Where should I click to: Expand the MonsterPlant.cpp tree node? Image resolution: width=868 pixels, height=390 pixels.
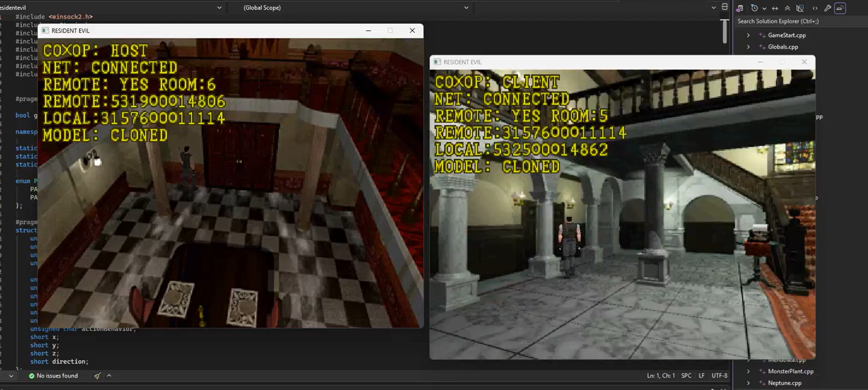(x=748, y=371)
